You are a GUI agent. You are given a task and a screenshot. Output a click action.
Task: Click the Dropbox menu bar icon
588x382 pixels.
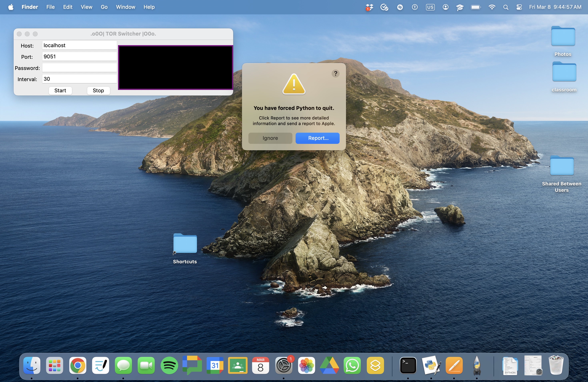pyautogui.click(x=369, y=7)
